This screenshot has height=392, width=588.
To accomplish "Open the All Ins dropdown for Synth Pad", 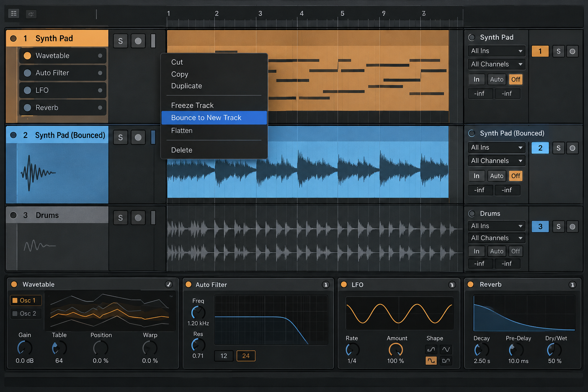I will pyautogui.click(x=497, y=51).
